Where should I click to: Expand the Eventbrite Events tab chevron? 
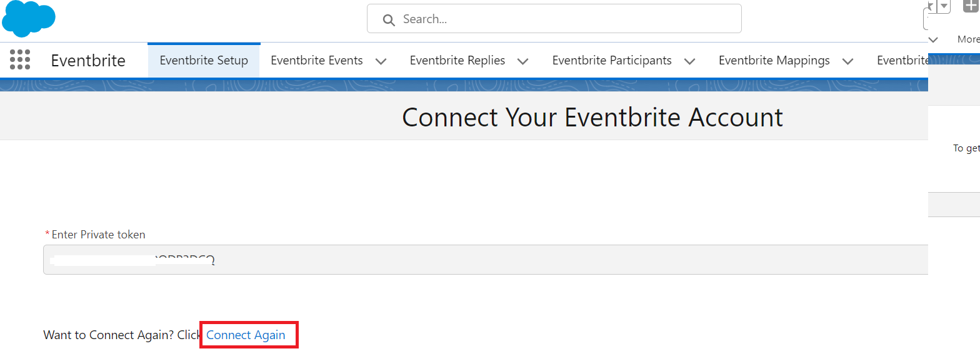tap(381, 61)
